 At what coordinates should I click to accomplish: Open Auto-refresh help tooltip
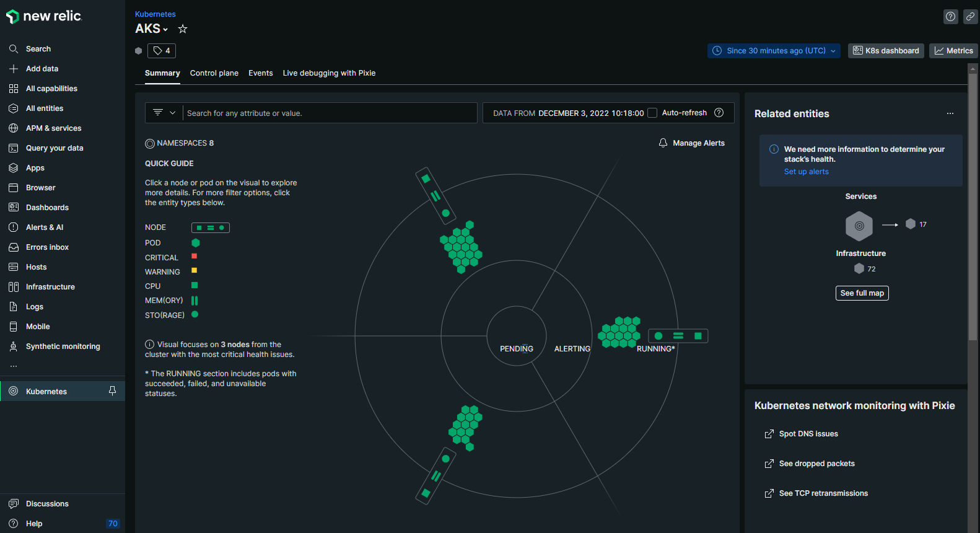tap(719, 113)
